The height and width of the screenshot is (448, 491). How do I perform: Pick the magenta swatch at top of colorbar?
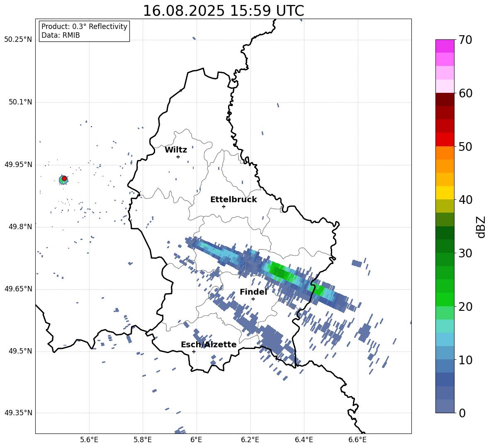445,46
